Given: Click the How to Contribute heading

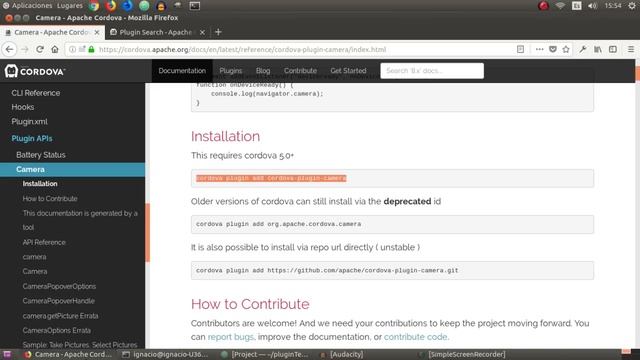Looking at the screenshot, I should [x=250, y=304].
